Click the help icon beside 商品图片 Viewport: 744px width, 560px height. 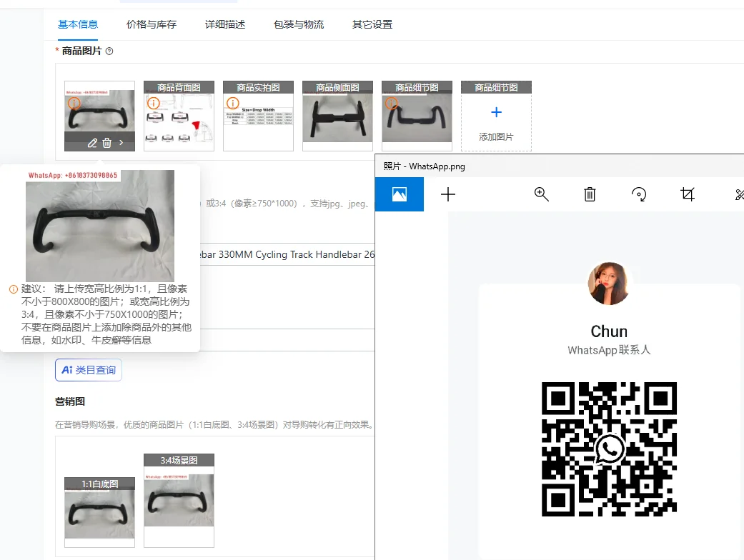(109, 51)
